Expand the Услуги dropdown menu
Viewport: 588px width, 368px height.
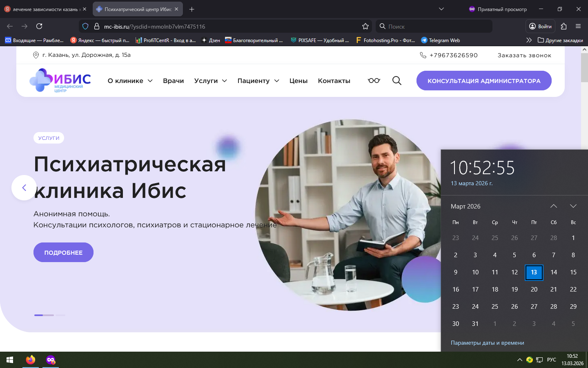pos(210,81)
